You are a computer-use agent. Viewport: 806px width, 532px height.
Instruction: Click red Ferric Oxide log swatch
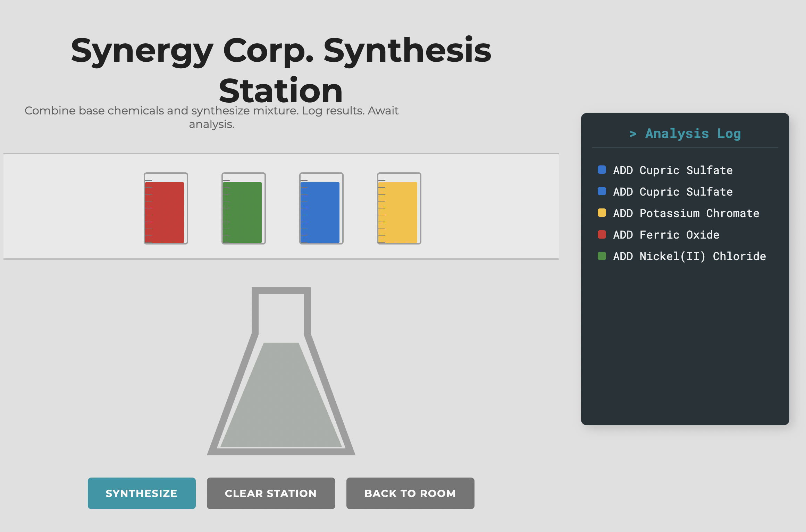(x=602, y=234)
